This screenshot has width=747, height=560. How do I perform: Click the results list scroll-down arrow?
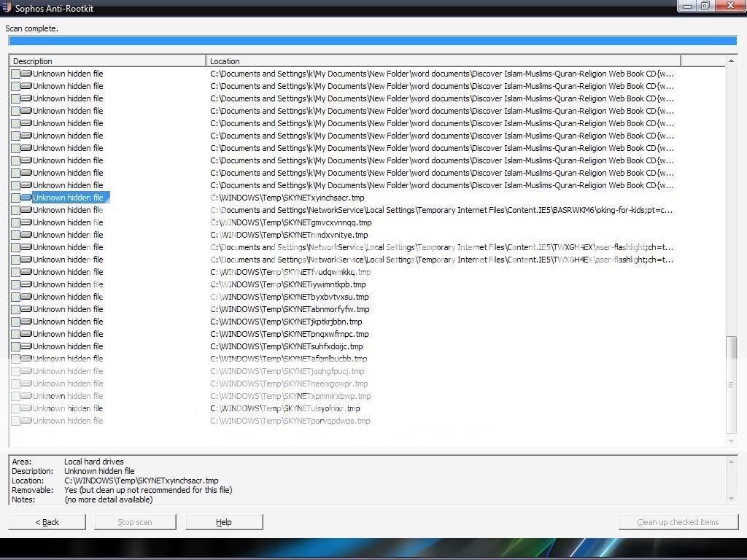(x=731, y=441)
